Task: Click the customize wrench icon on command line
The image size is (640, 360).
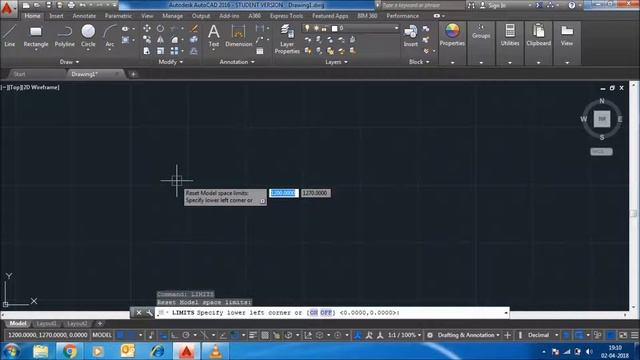Action: pyautogui.click(x=149, y=313)
